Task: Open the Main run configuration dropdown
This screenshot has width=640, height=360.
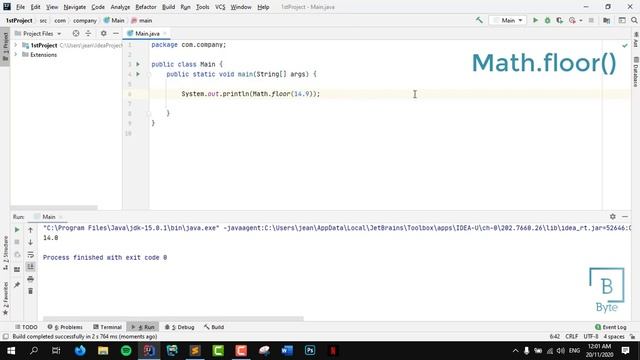Action: (x=508, y=20)
